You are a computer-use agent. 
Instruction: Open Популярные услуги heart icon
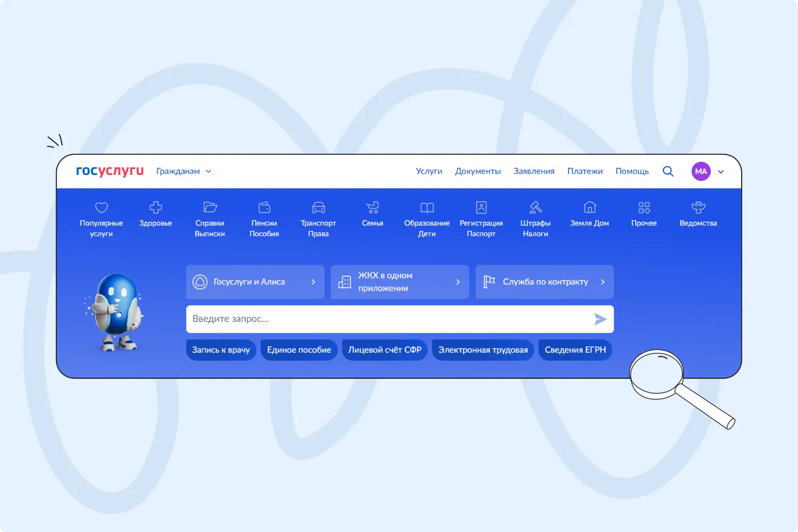(x=102, y=207)
